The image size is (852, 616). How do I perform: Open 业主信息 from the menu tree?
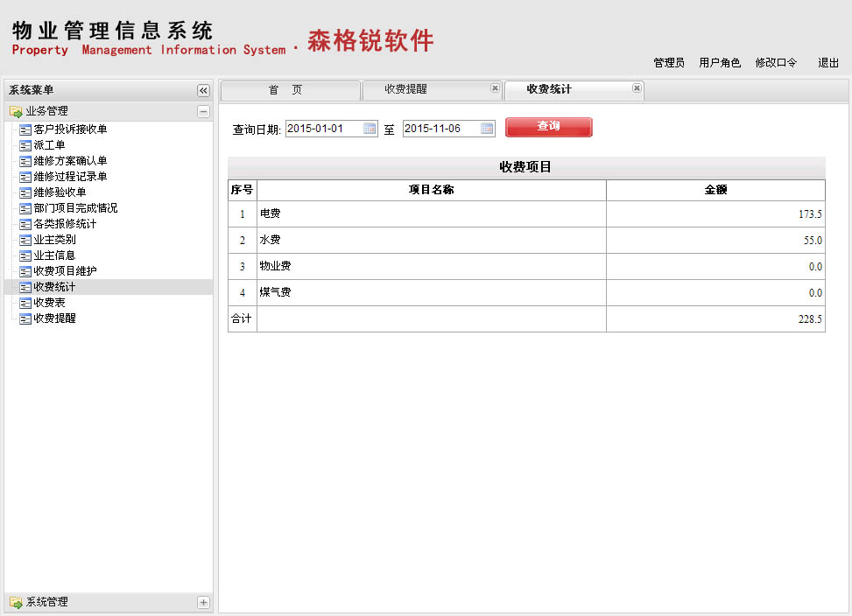[x=54, y=255]
